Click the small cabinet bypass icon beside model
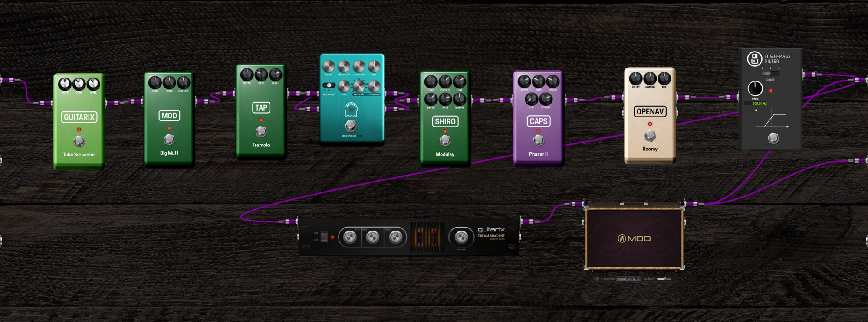The image size is (868, 322). [x=597, y=279]
